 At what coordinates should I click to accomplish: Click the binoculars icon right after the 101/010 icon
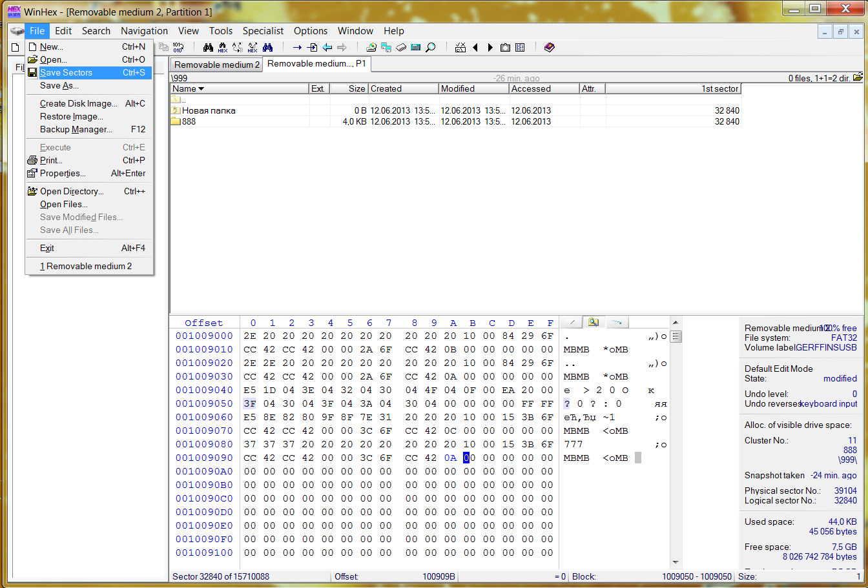tap(208, 47)
